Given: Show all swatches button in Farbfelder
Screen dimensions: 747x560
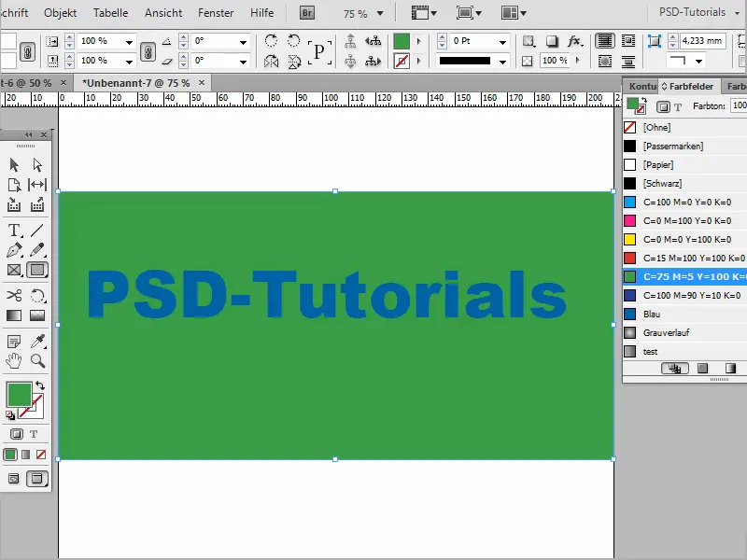Looking at the screenshot, I should (x=674, y=368).
